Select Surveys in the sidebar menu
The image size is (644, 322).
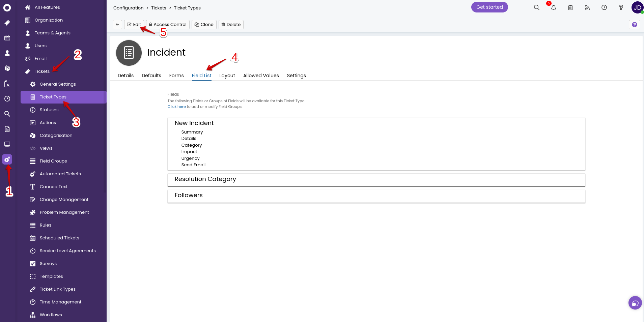(48, 264)
